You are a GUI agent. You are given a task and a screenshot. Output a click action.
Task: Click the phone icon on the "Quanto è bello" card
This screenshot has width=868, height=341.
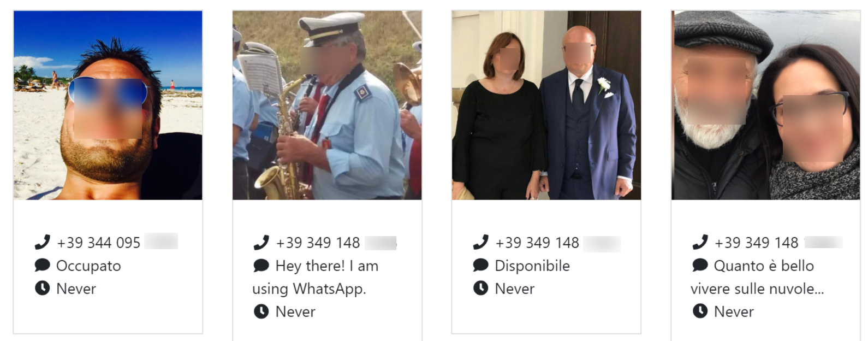coord(700,242)
